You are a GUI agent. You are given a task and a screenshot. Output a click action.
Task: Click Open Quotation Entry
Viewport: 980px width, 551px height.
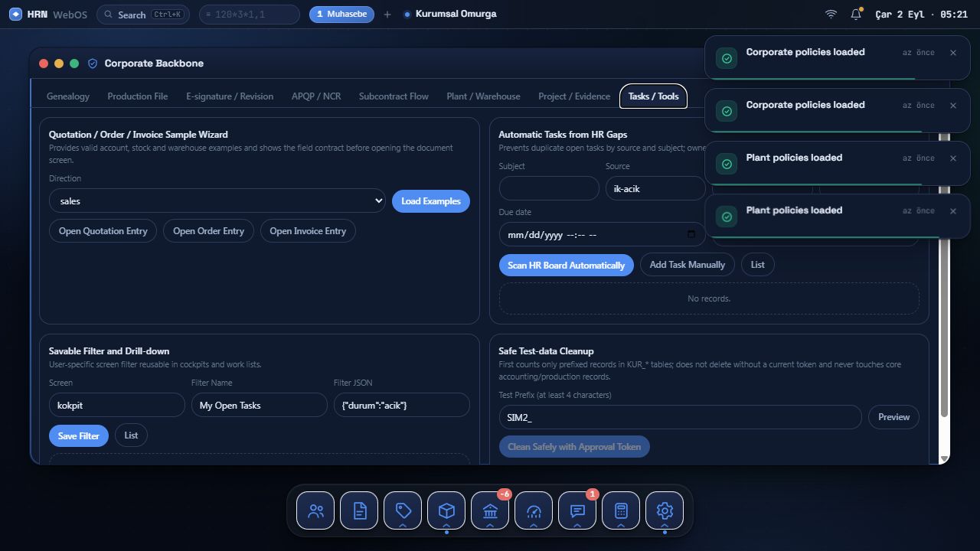pos(103,231)
